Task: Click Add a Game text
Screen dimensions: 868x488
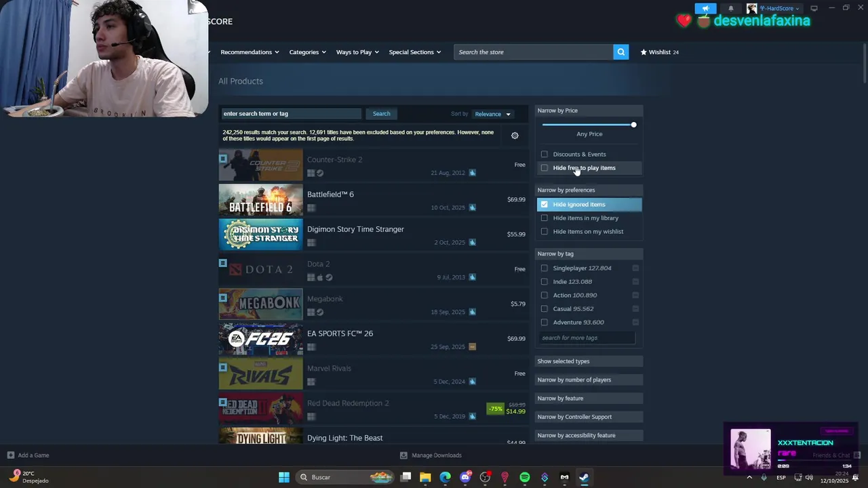Action: pos(33,455)
